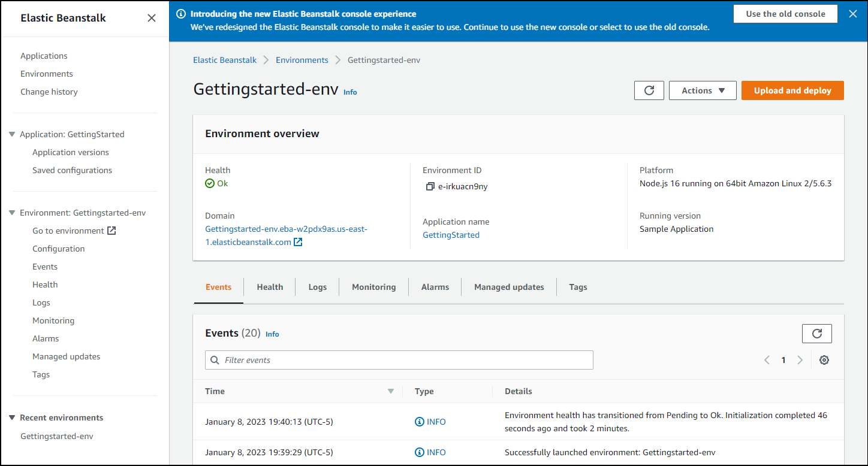Image resolution: width=868 pixels, height=466 pixels.
Task: Collapse the Recent environments section
Action: click(12, 417)
